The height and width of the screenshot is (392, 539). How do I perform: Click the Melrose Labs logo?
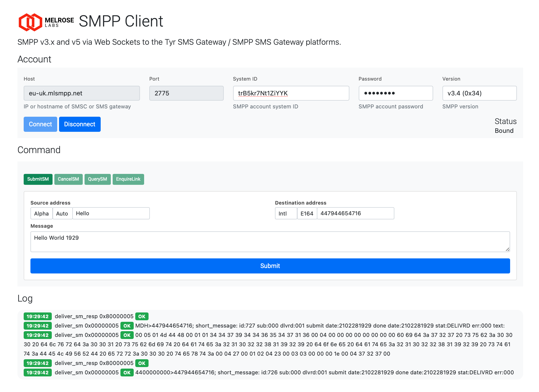46,22
